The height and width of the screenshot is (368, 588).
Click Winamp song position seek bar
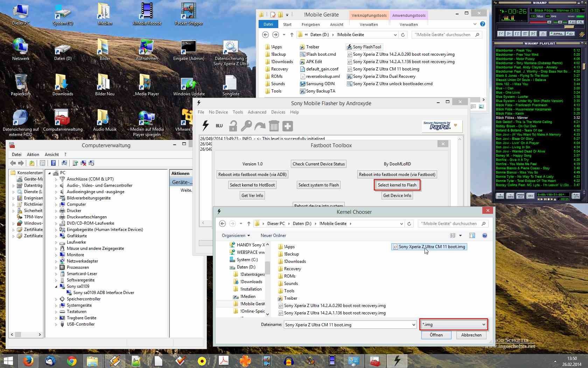[x=541, y=27]
